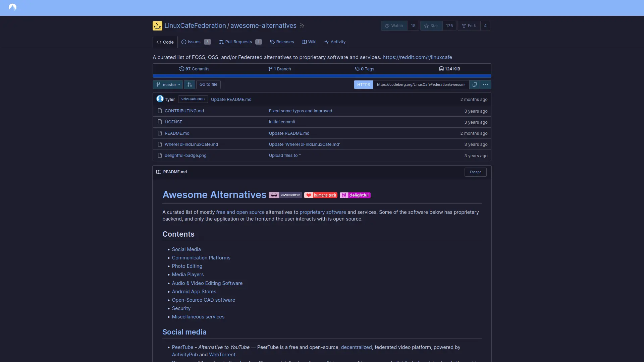The image size is (644, 362).
Task: Open the CONTRIBUTING.md file
Action: (x=184, y=111)
